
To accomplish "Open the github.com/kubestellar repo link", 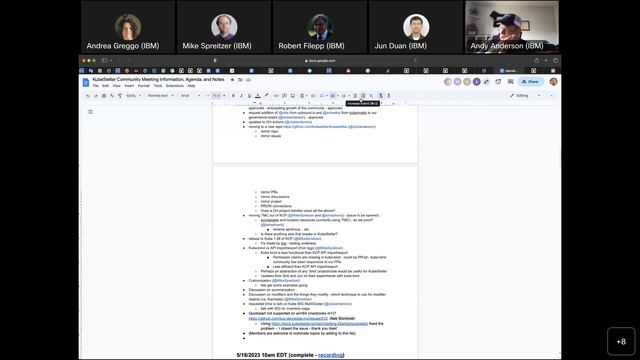I will pyautogui.click(x=315, y=127).
